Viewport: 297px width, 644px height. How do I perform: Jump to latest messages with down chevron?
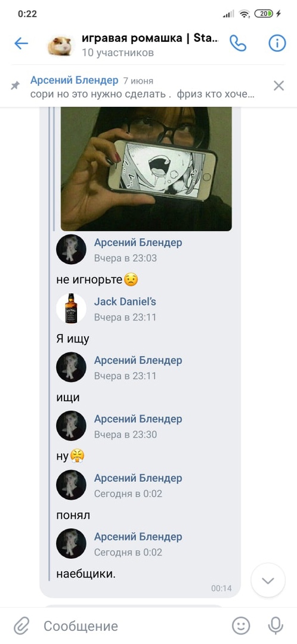268,580
